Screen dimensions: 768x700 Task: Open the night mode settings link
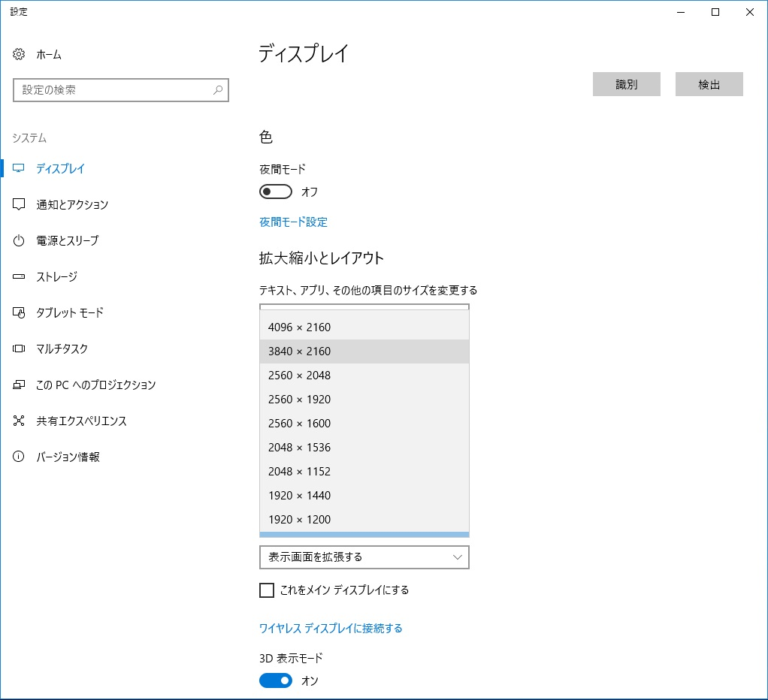(x=293, y=222)
